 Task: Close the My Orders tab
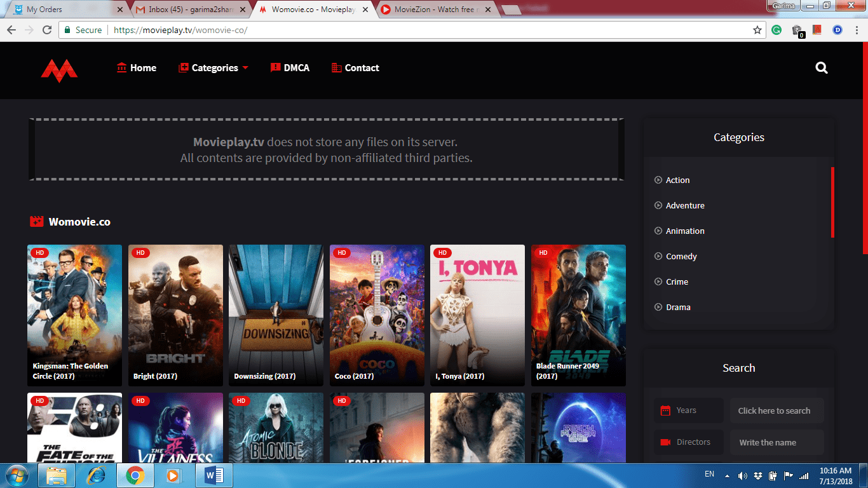[x=119, y=10]
